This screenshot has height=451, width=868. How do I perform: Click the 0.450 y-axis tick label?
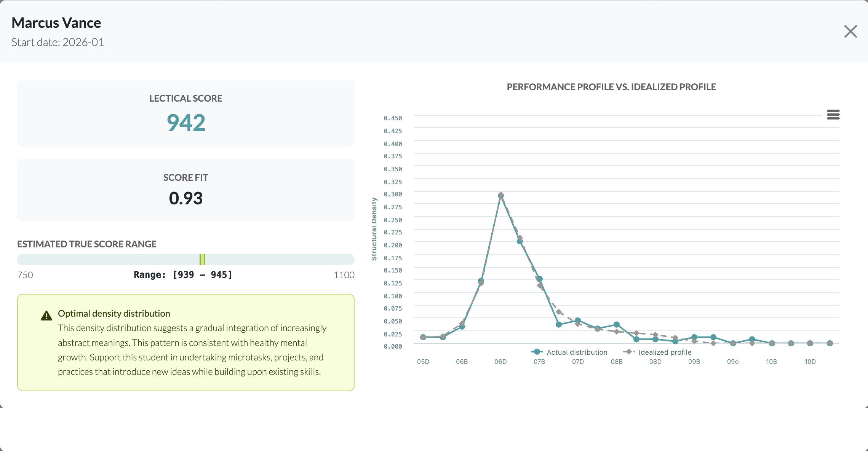[x=393, y=118]
